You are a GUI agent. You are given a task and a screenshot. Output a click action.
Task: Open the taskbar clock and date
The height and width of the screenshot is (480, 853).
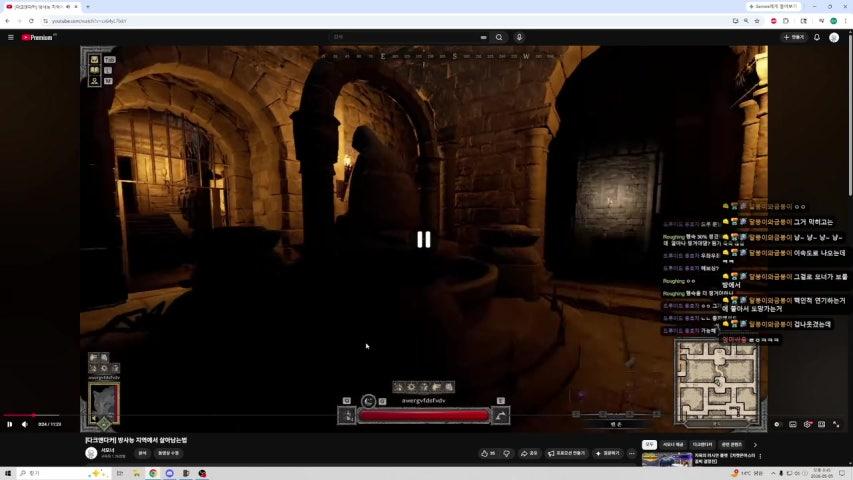(x=820, y=473)
